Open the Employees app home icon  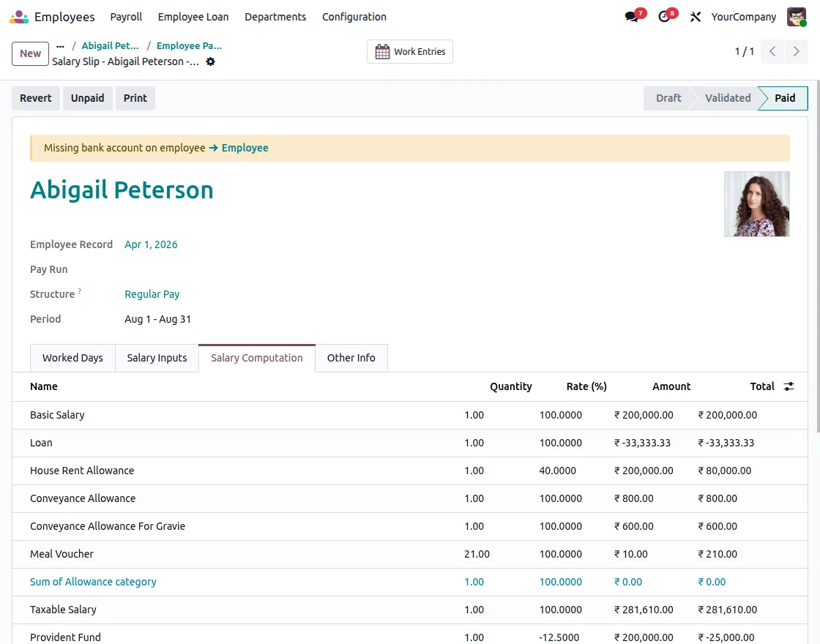(x=19, y=17)
